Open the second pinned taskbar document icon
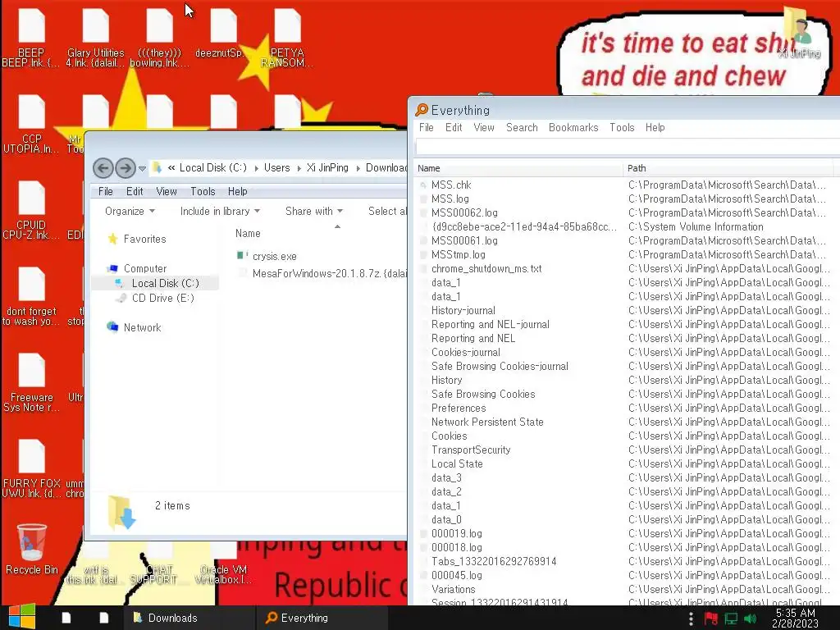 point(104,618)
